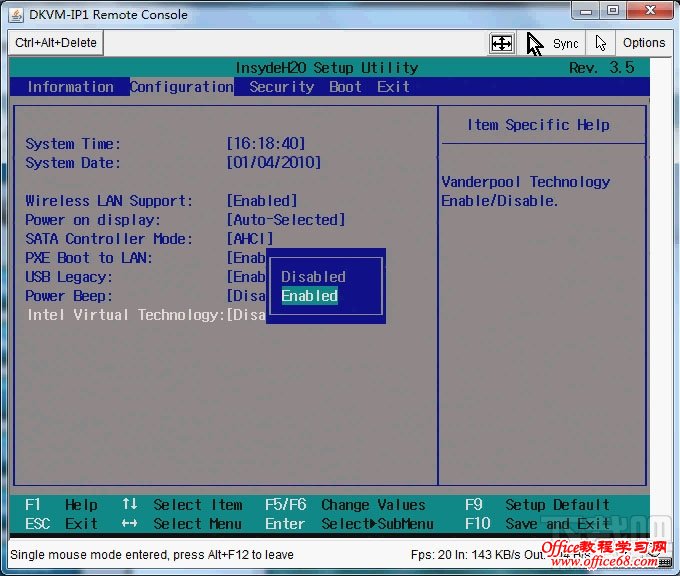Click the Item Specific Help heading
Image resolution: width=680 pixels, height=576 pixels.
(538, 125)
